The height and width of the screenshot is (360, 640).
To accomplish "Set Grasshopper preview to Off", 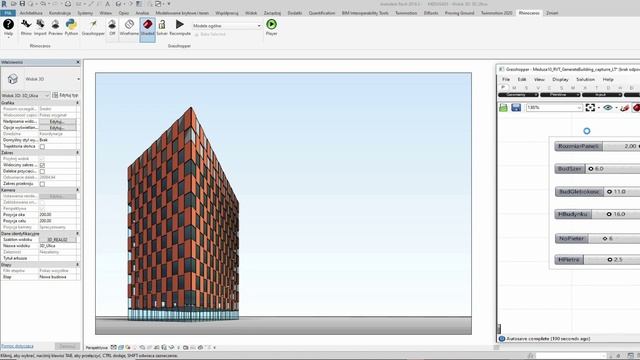I will tap(112, 27).
